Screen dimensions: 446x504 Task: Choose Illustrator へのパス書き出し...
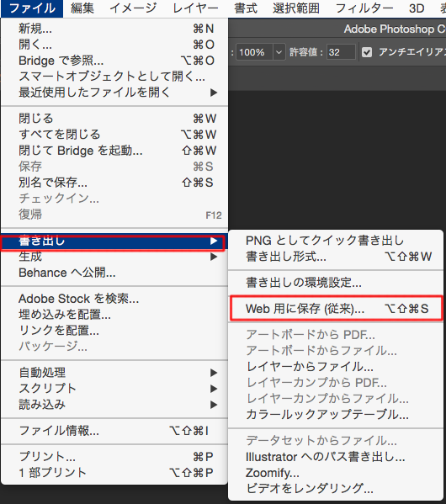336,457
